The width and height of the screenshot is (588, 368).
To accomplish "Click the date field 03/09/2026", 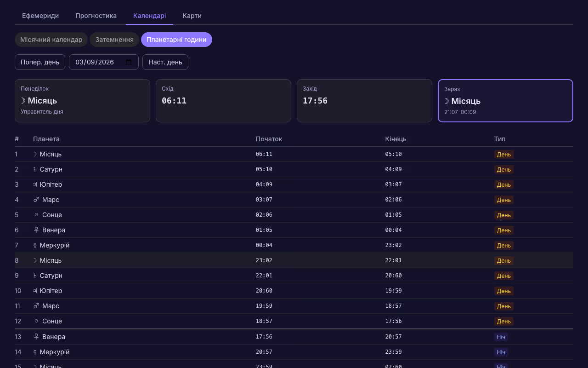I will [95, 62].
